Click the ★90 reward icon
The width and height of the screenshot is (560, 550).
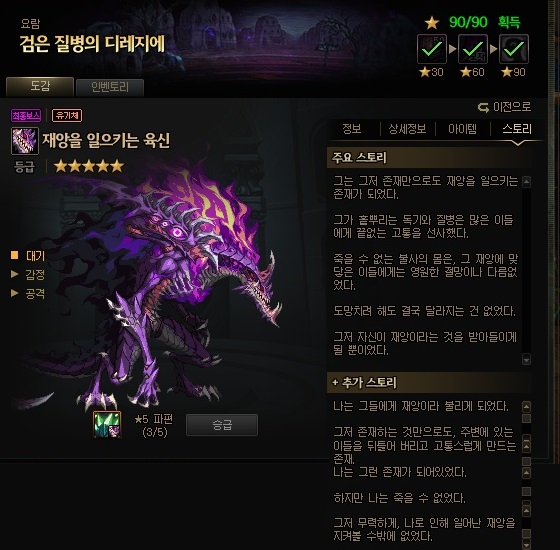click(x=514, y=49)
